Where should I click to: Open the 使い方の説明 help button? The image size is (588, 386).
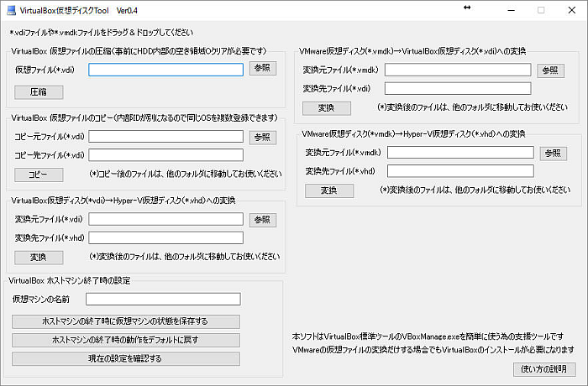coord(544,369)
